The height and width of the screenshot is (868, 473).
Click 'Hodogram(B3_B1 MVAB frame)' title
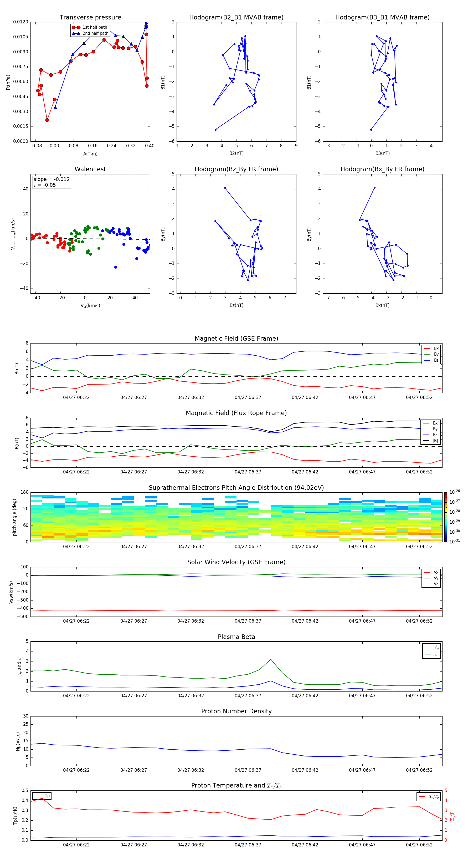click(x=382, y=18)
